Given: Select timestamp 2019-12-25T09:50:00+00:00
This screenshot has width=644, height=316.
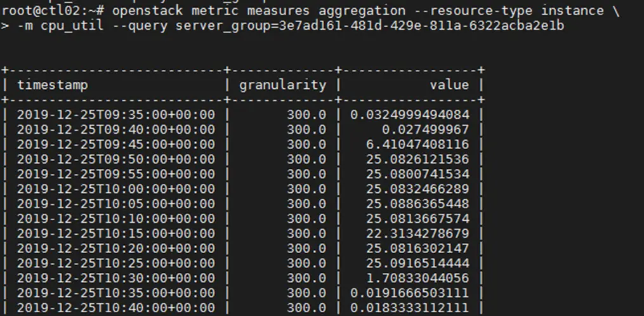Looking at the screenshot, I should point(116,159).
